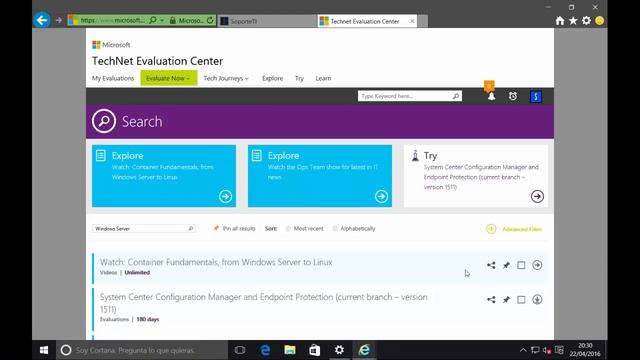The width and height of the screenshot is (640, 360).
Task: Open arrow on Ops Team show Explore card
Action: coord(381,196)
